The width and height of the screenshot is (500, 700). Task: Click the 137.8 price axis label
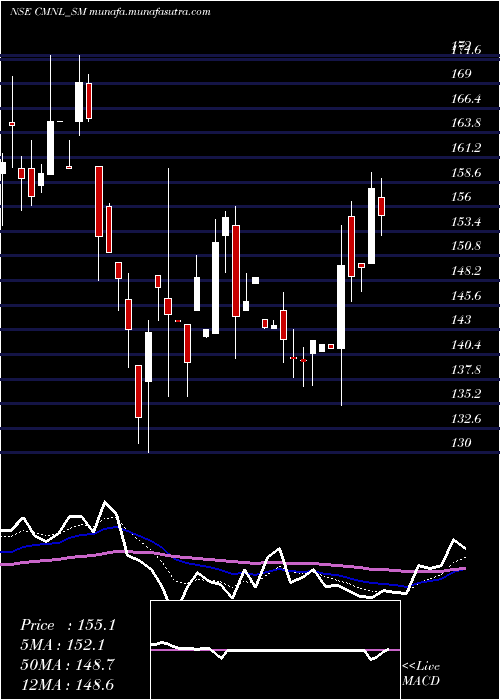coord(466,369)
